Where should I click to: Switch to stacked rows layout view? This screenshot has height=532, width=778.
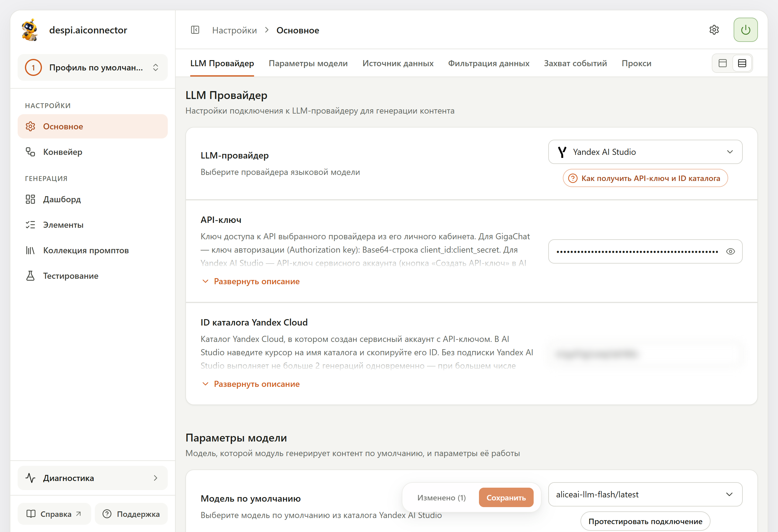click(x=742, y=63)
